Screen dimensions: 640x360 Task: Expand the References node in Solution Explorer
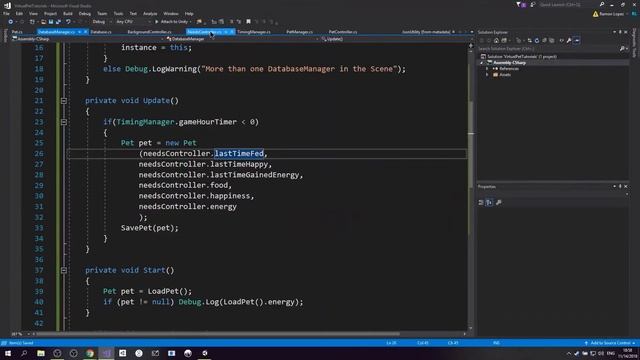click(x=487, y=69)
